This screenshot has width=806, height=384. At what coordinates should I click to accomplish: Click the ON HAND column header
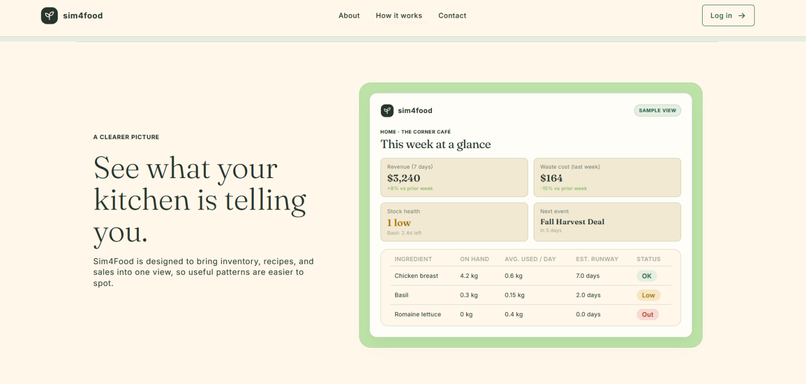474,259
